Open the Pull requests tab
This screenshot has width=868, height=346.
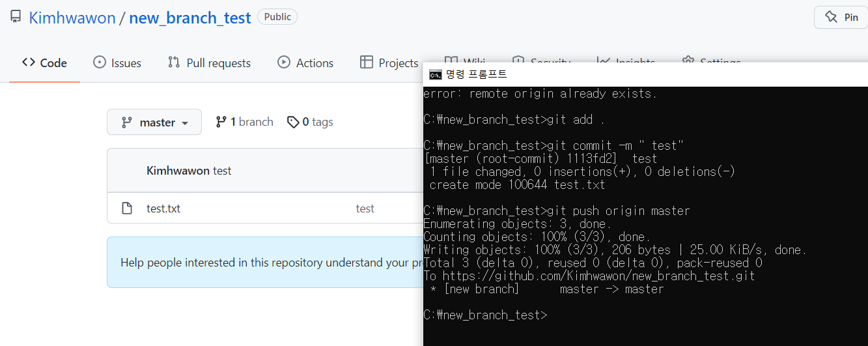click(x=209, y=63)
